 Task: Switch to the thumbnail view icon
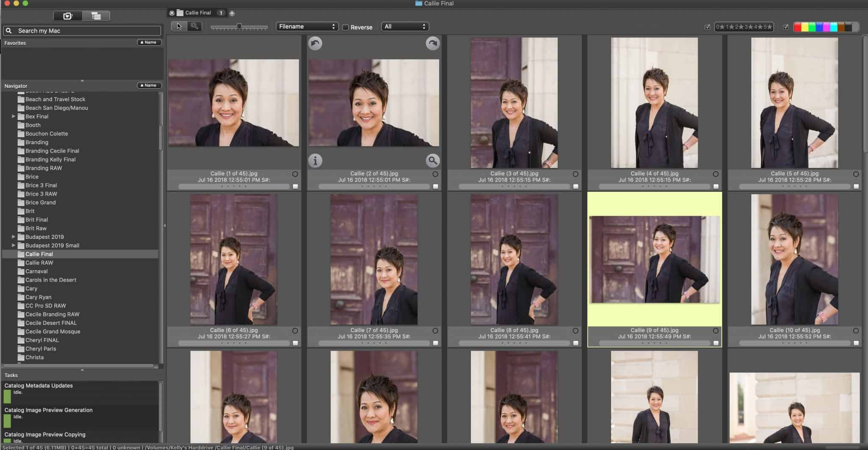click(x=67, y=15)
